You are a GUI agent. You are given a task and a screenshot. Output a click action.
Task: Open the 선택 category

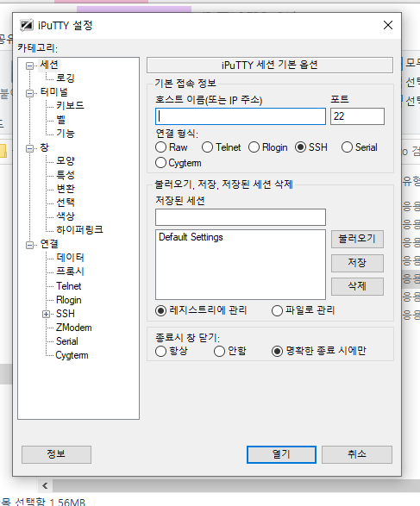(66, 203)
